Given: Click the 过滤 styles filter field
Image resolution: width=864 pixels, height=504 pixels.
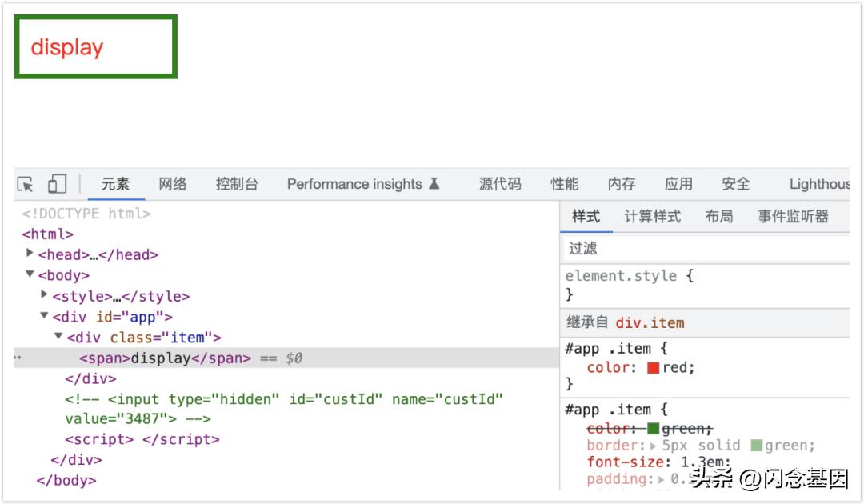Looking at the screenshot, I should click(x=704, y=248).
